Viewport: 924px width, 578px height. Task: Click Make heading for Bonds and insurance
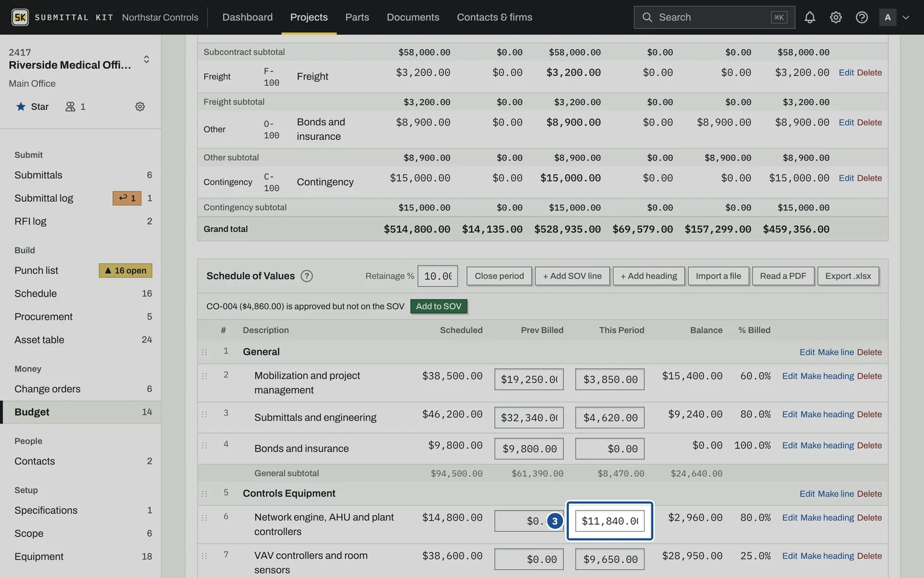coord(827,446)
